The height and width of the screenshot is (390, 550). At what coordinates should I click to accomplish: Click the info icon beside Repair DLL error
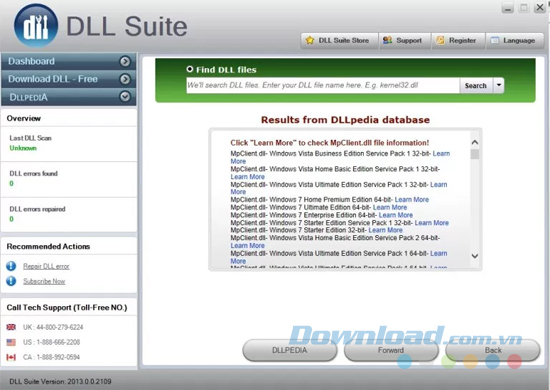11,266
